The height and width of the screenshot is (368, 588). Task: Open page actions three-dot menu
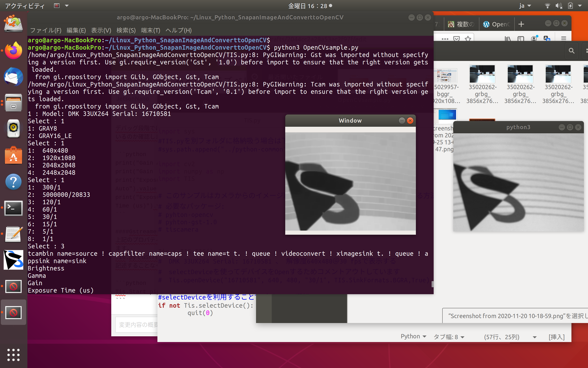pos(445,39)
